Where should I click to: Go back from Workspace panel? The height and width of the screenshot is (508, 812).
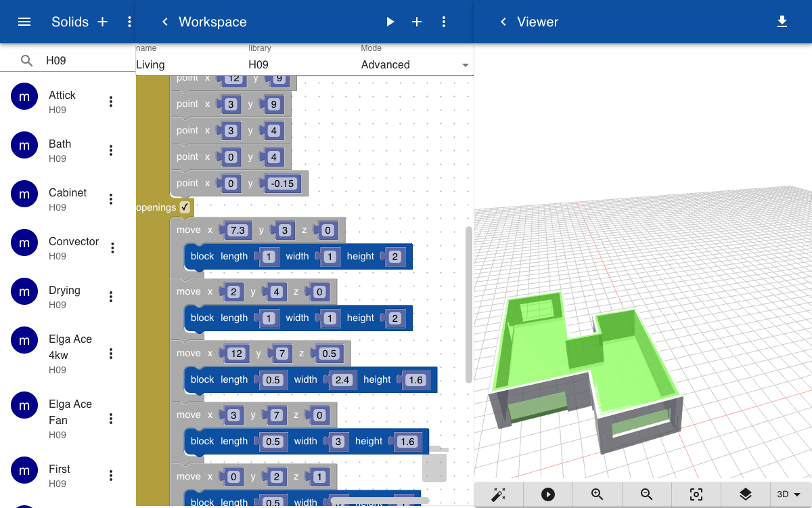tap(164, 22)
